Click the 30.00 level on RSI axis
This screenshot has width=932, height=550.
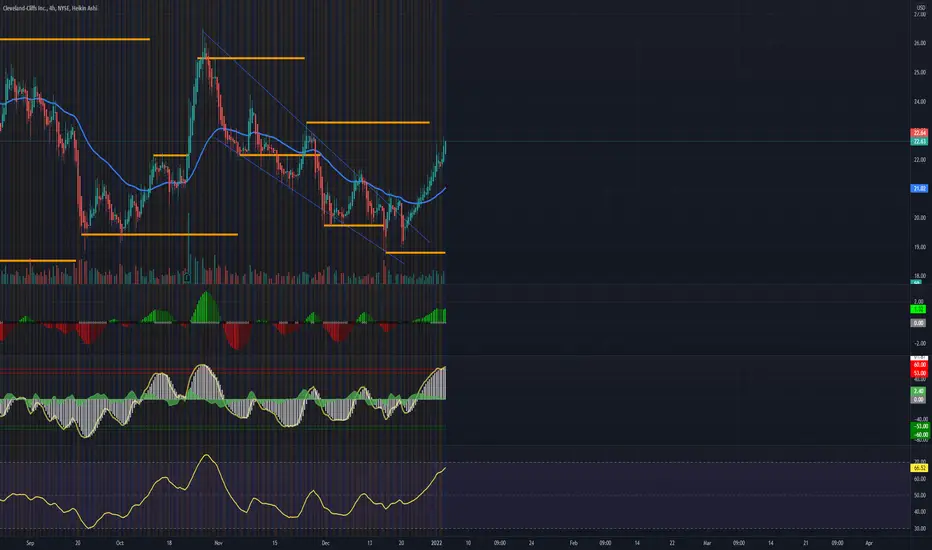tap(920, 529)
